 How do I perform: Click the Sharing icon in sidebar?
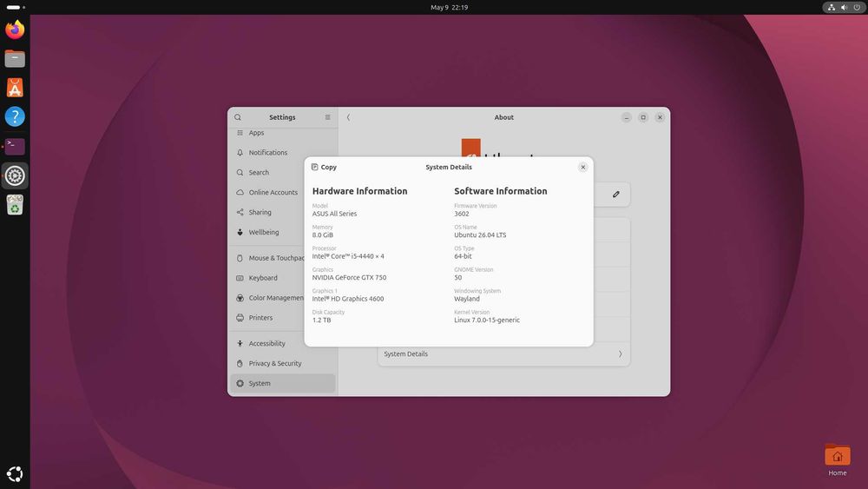click(240, 212)
